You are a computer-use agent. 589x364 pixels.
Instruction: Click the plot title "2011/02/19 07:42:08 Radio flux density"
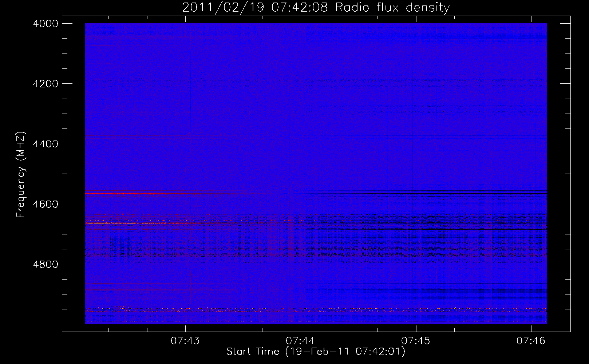(316, 7)
